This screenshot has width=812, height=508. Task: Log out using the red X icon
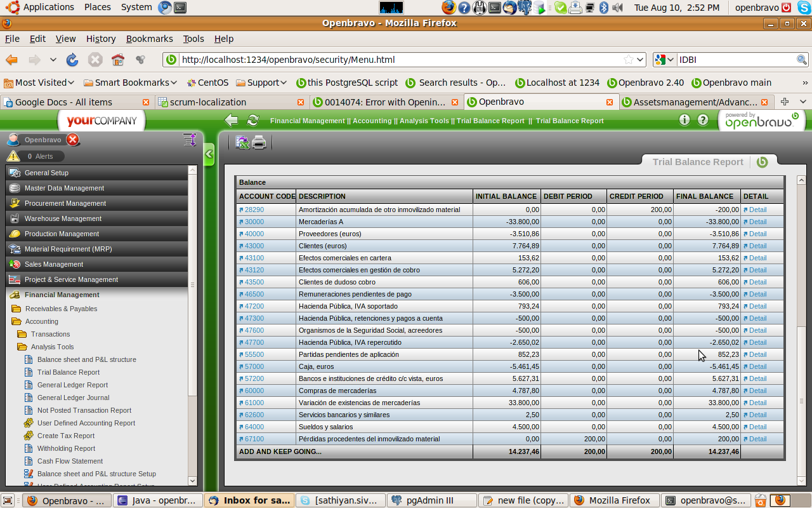click(73, 140)
